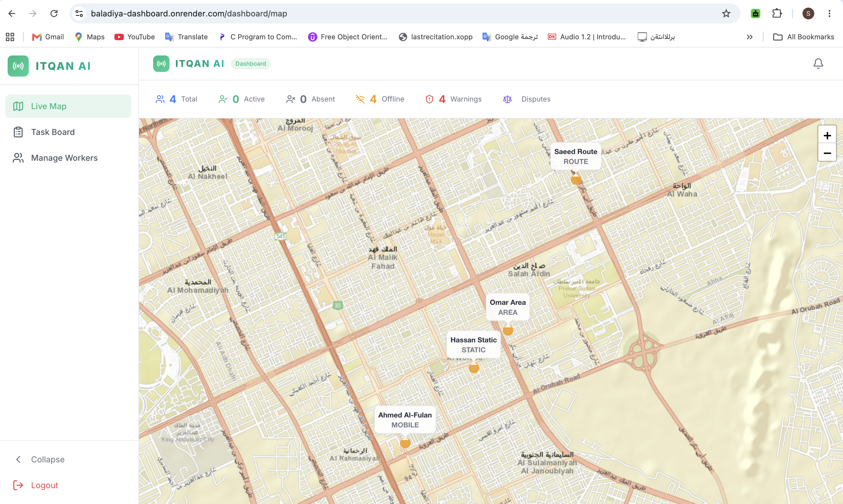The width and height of the screenshot is (843, 504).
Task: Select Omar Area map marker
Action: [508, 330]
